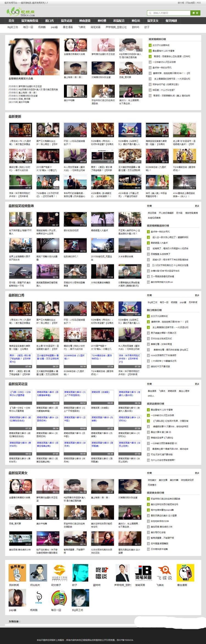Viewport: 206px width, 644px height.
Task: Select 车祸视频集锦 category link
Action: 154,218
